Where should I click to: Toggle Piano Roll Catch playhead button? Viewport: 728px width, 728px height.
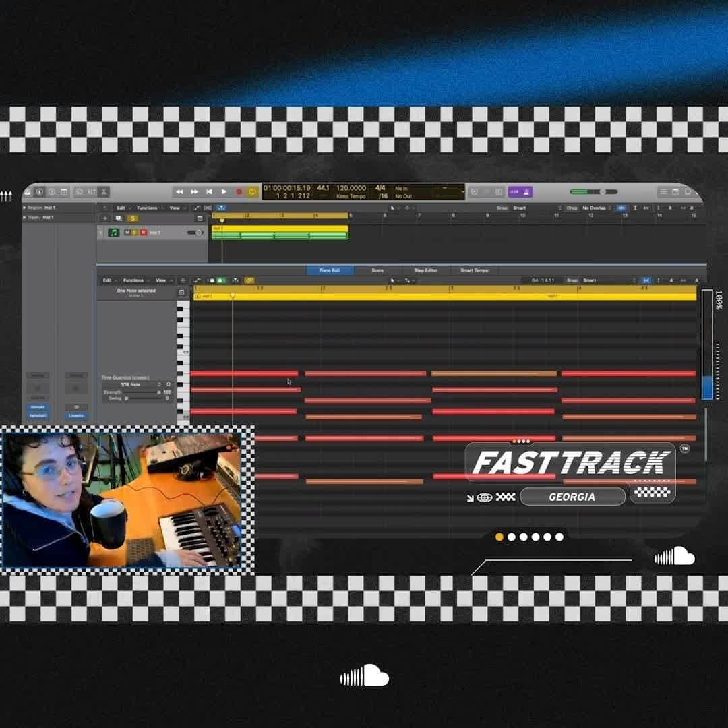pyautogui.click(x=235, y=280)
